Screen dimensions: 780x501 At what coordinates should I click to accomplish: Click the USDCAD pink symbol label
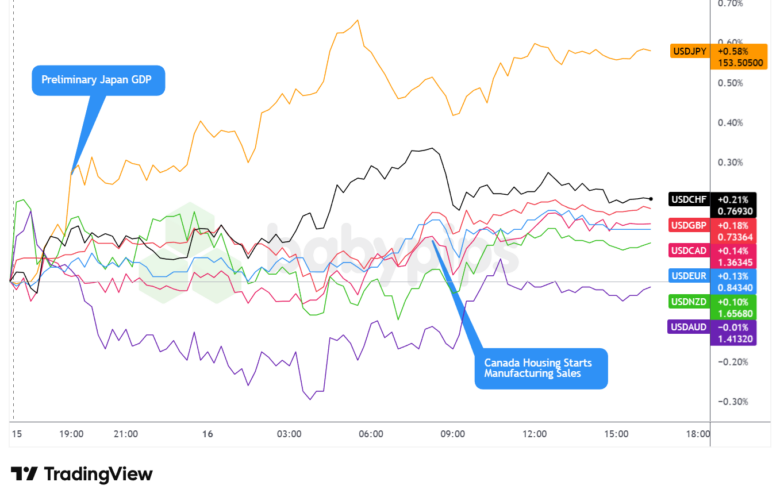(688, 250)
